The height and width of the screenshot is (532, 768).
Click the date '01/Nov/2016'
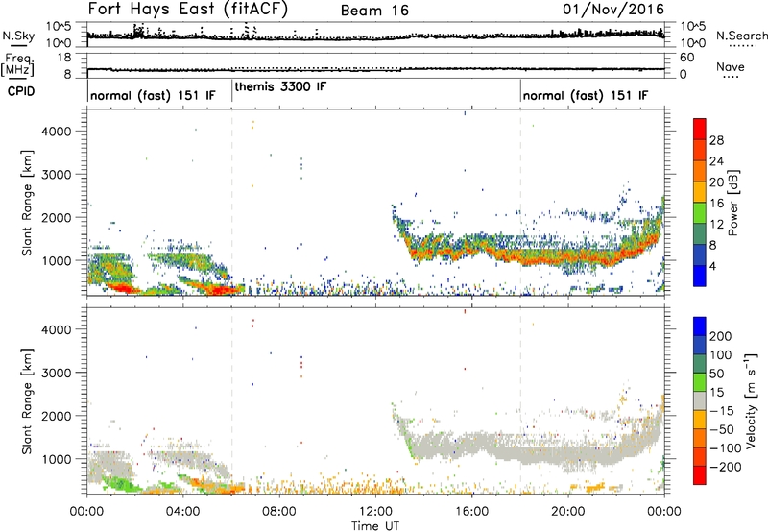click(x=613, y=10)
